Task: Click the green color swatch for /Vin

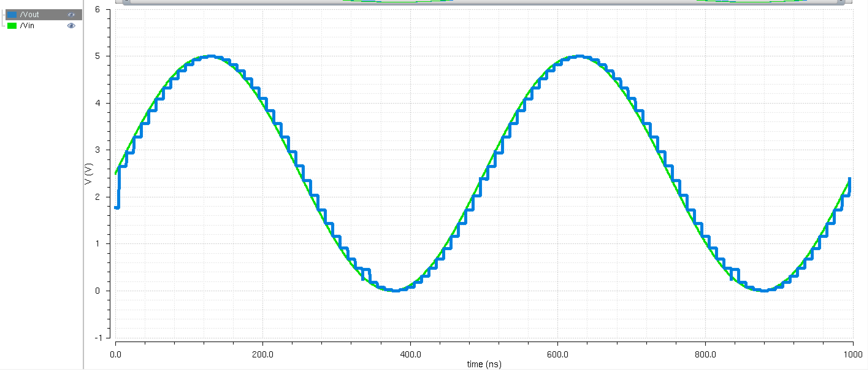Action: coord(12,26)
